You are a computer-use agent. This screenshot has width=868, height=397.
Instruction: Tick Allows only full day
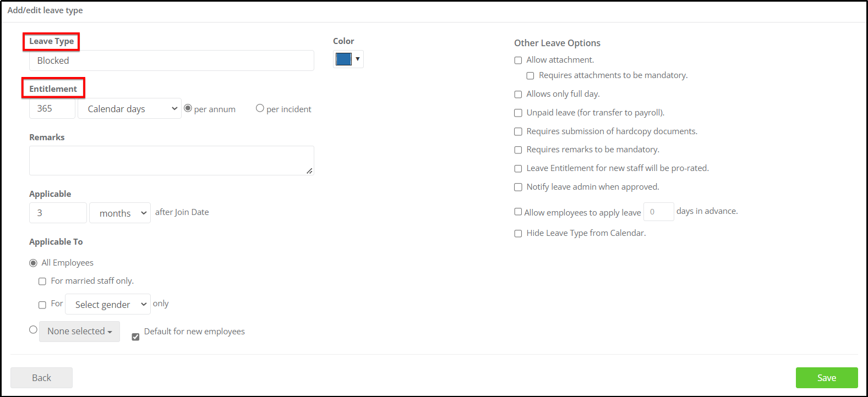point(518,95)
